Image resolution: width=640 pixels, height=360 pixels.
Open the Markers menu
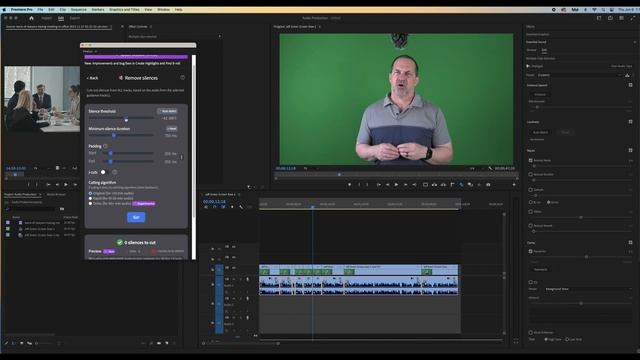98,9
